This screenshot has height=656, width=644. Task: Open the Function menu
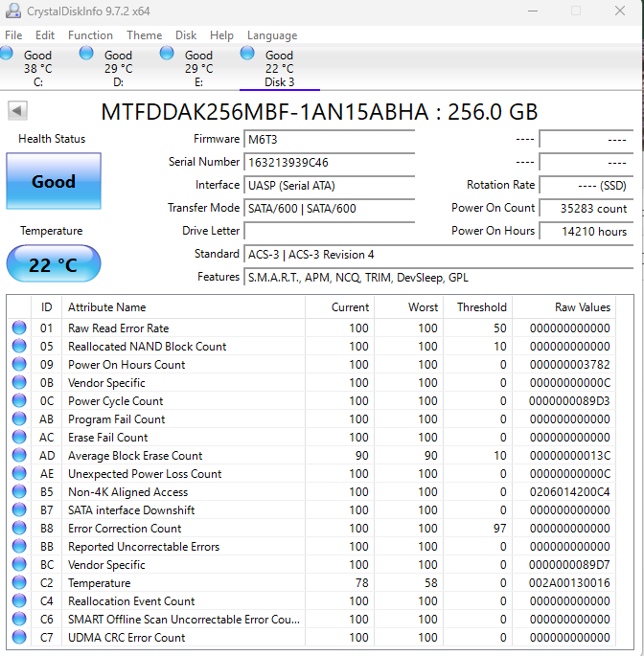click(90, 35)
